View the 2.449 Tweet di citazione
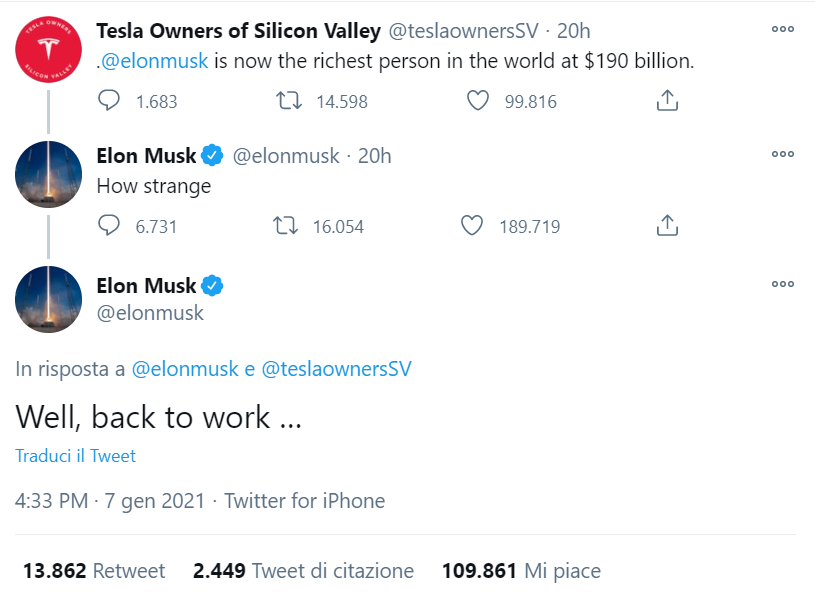Screen dimensions: 815x599 [303, 571]
